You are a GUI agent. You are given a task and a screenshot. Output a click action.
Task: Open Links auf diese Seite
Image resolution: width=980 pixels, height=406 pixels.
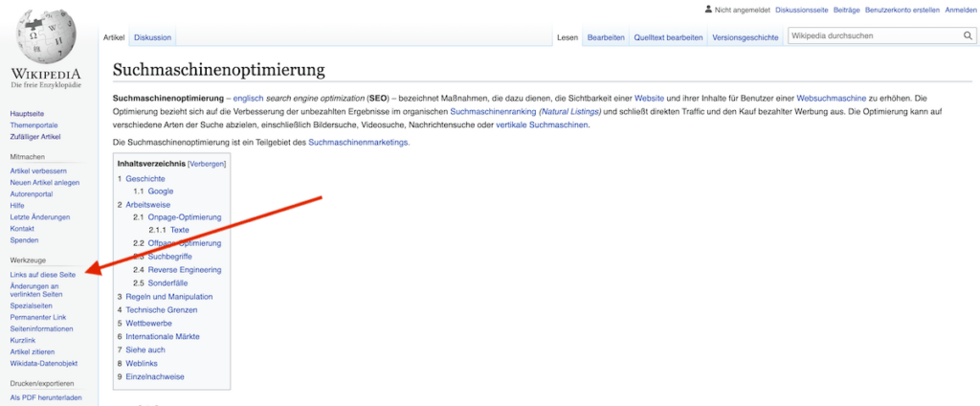pos(42,275)
